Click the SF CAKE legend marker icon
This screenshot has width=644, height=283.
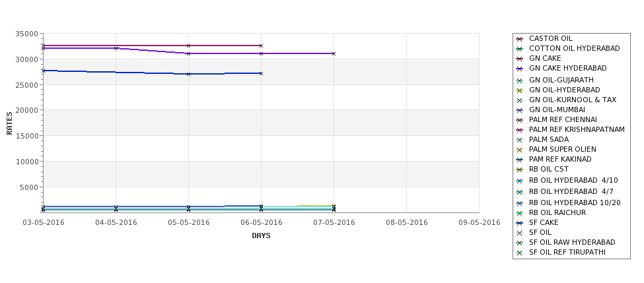coord(520,223)
